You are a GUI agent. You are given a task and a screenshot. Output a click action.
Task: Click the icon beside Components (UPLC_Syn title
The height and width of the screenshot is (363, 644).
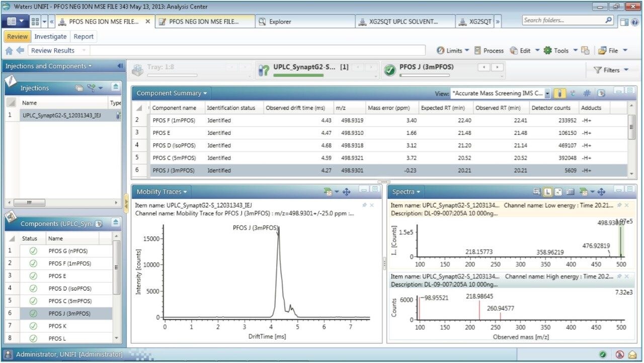(x=99, y=224)
